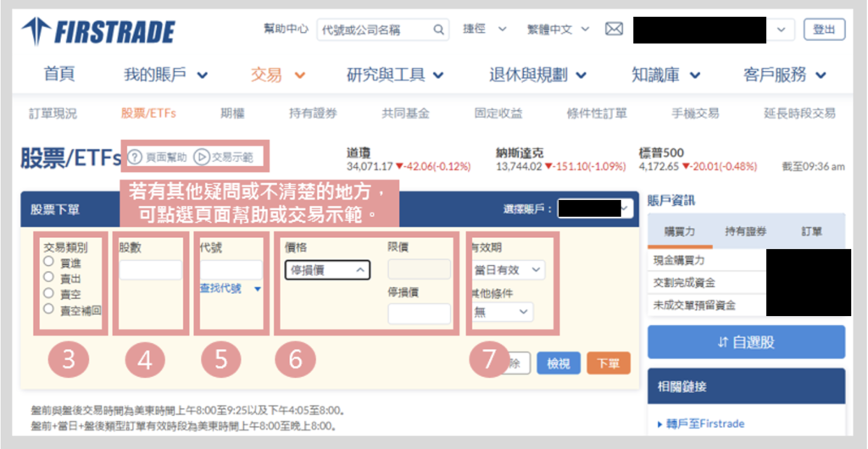Screen dimensions: 868x449
Task: Go to the 訂單現況 subtab
Action: coord(53,114)
